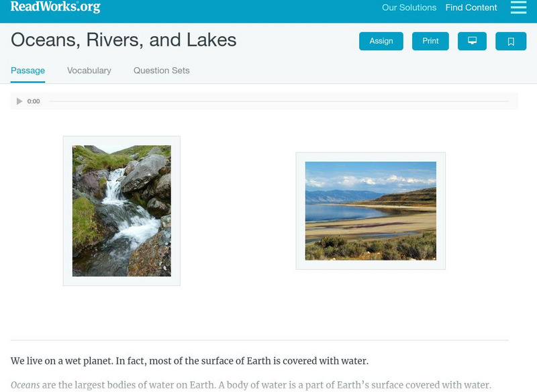
Task: Click the italic vocabulary word Oceans
Action: [x=26, y=385]
